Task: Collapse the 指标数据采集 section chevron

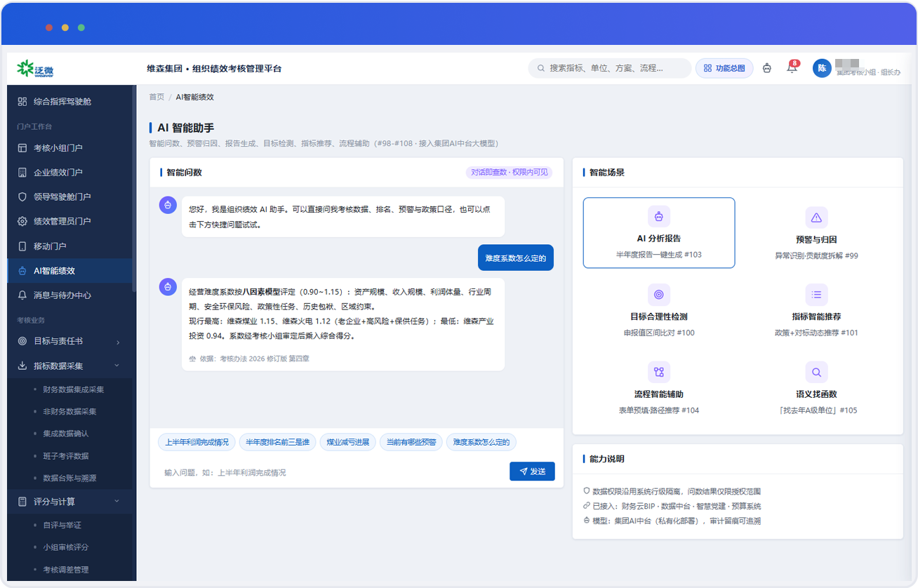Action: point(117,366)
